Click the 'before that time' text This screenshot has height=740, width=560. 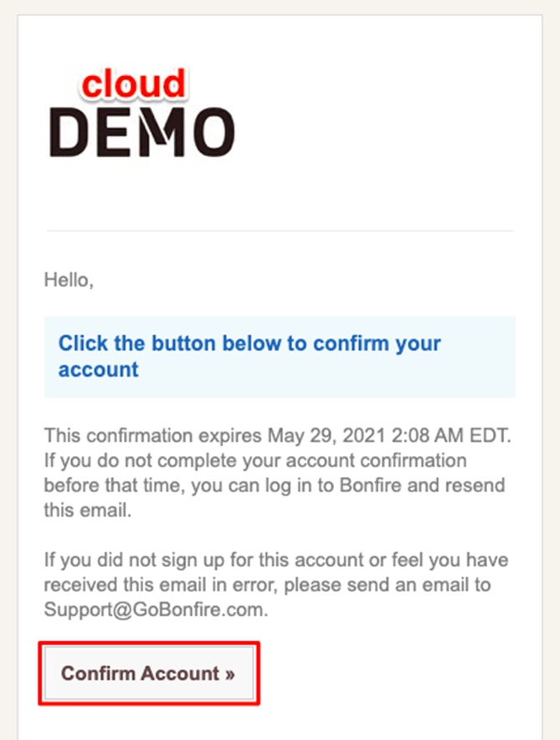pos(113,486)
